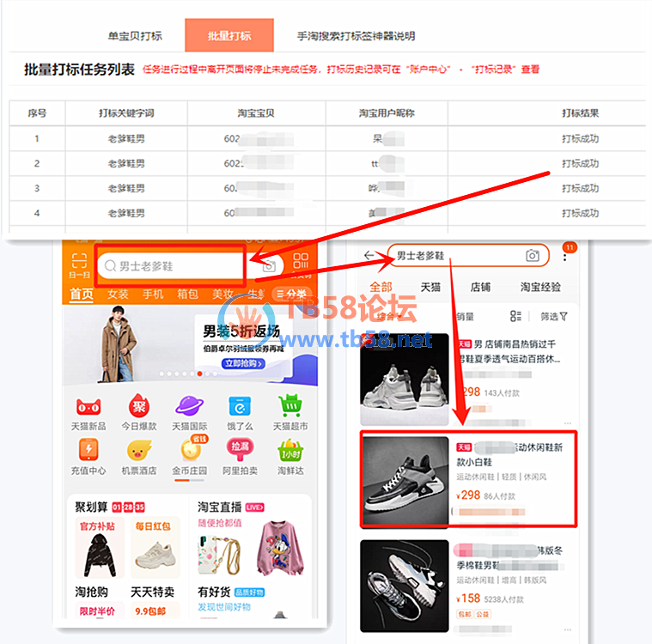This screenshot has height=644, width=652.
Task: Open the 天猫超市 cart icon
Action: 290,407
